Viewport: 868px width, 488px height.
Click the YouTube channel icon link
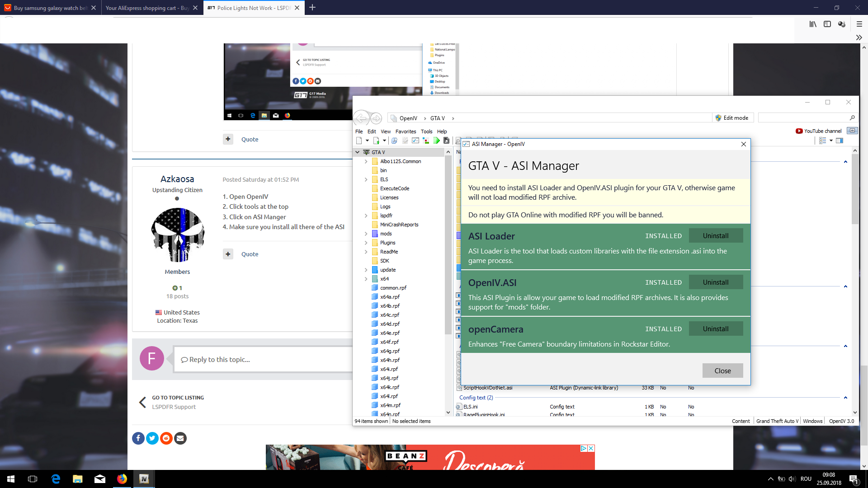coord(799,131)
